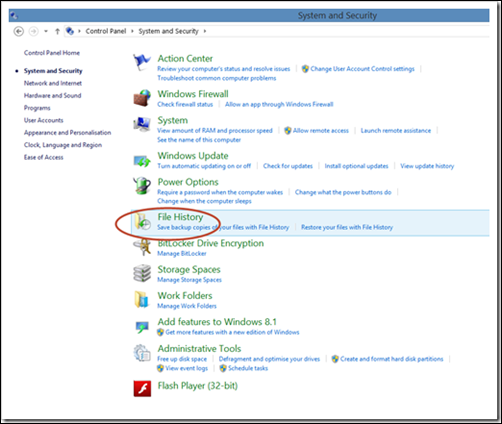
Task: Click the Control Panel address bar icon
Action: click(x=70, y=31)
